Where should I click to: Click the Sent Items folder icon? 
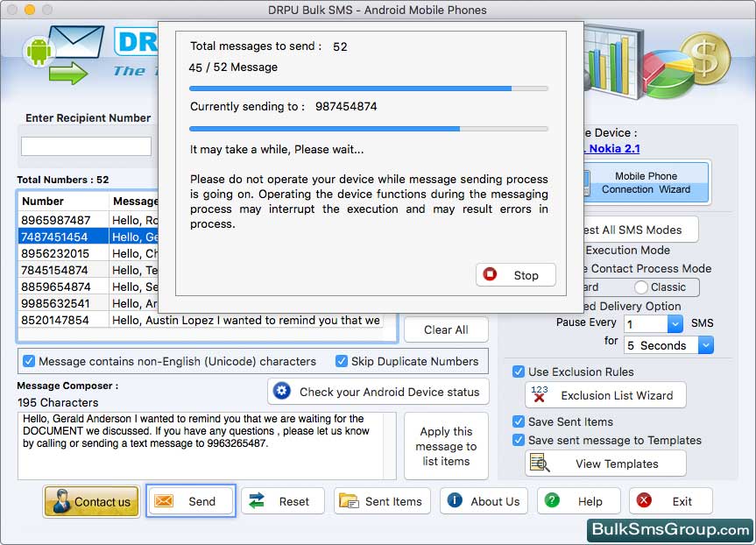tap(349, 501)
